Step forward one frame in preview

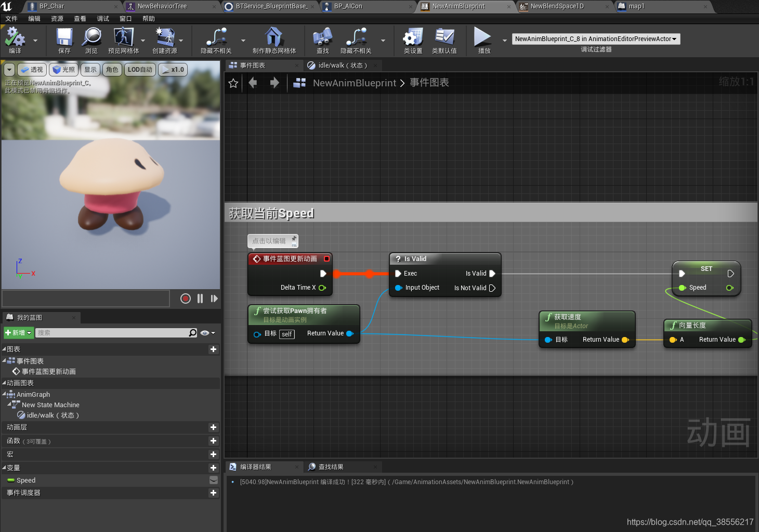[214, 299]
